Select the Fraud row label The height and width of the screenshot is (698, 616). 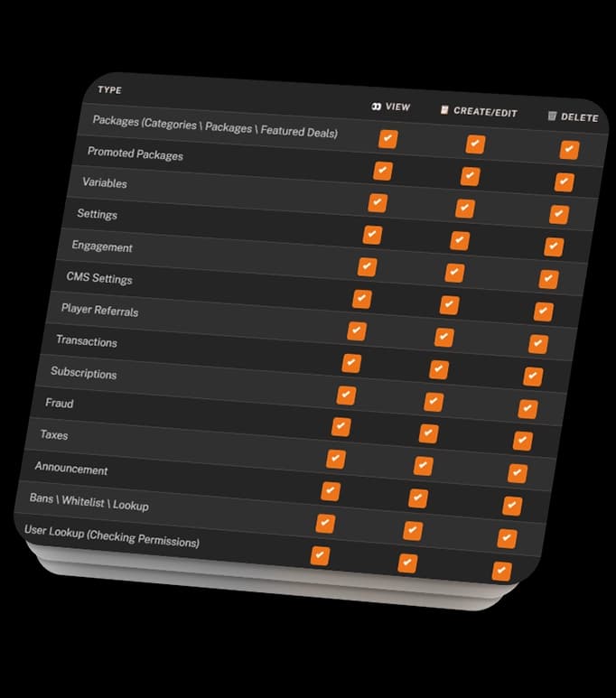click(x=60, y=404)
